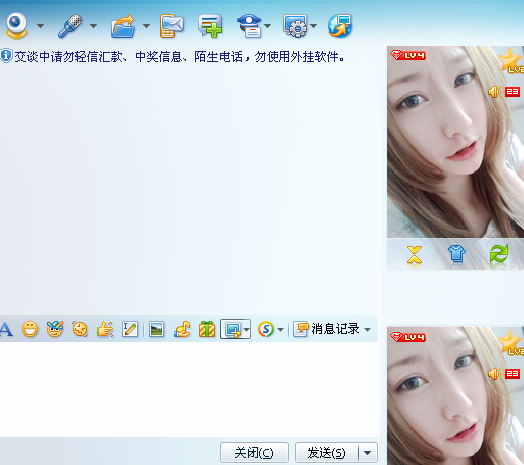Collapse the avatar panel with yellow arrows
The width and height of the screenshot is (524, 465).
click(x=414, y=256)
